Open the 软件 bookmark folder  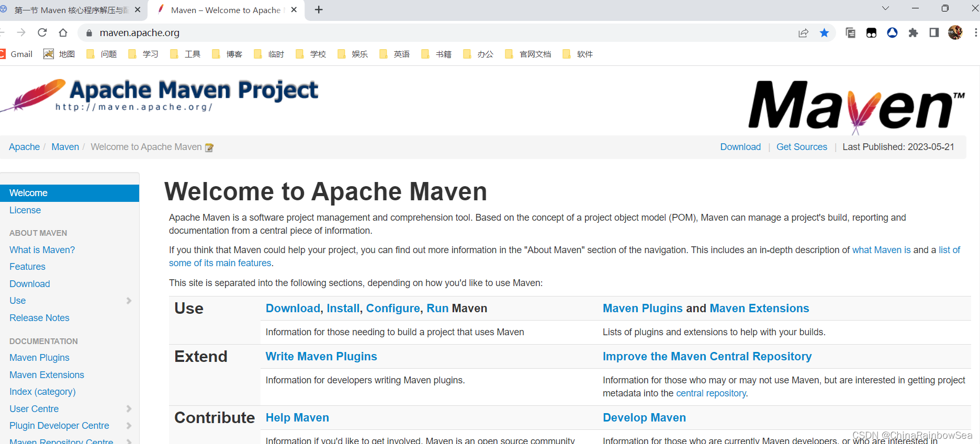578,54
